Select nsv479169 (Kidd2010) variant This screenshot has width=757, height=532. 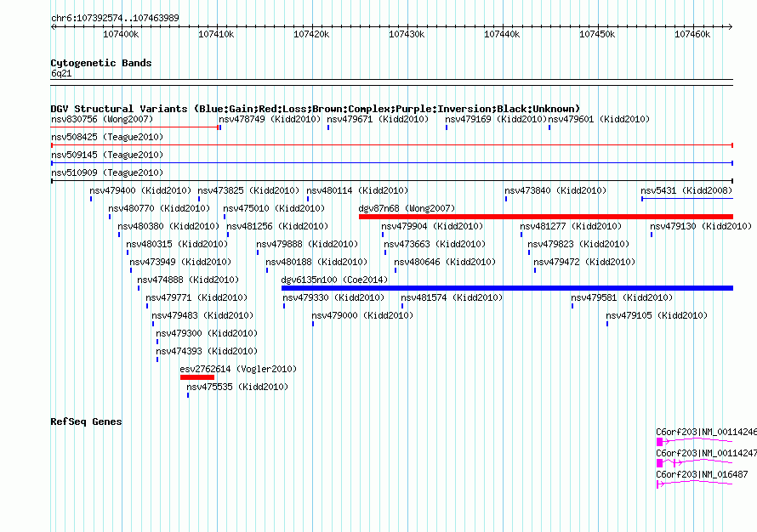(x=496, y=119)
